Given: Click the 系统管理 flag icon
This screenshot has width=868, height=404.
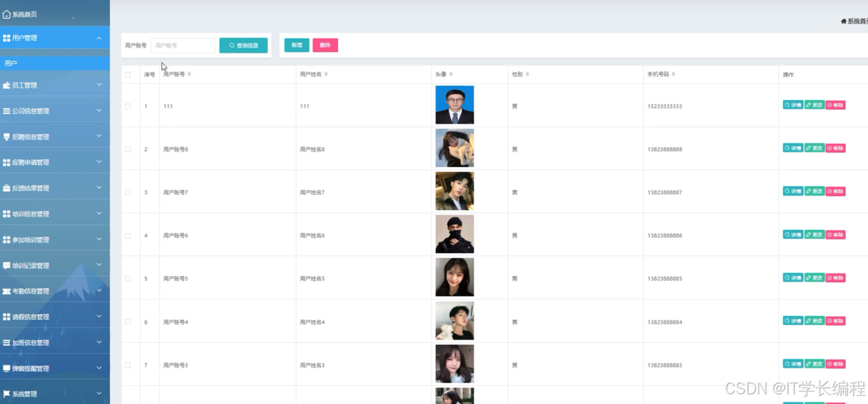Looking at the screenshot, I should [7, 394].
